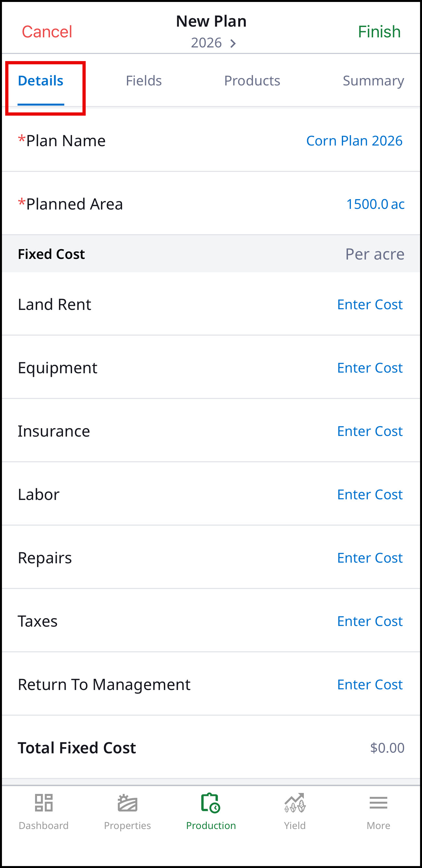This screenshot has width=422, height=868.
Task: Open the More hamburger menu icon
Action: coord(378,803)
